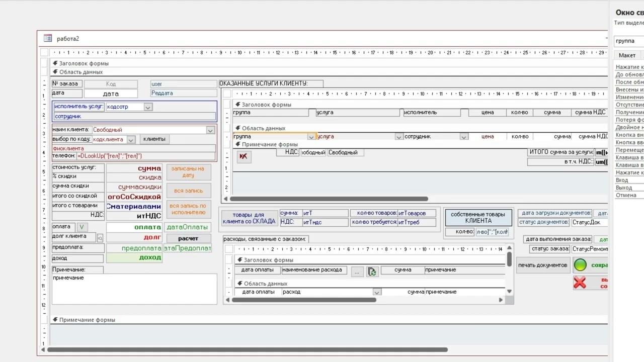Open the услуга combo dropdown in data area
Screen dimensions: 644x362
click(x=399, y=136)
